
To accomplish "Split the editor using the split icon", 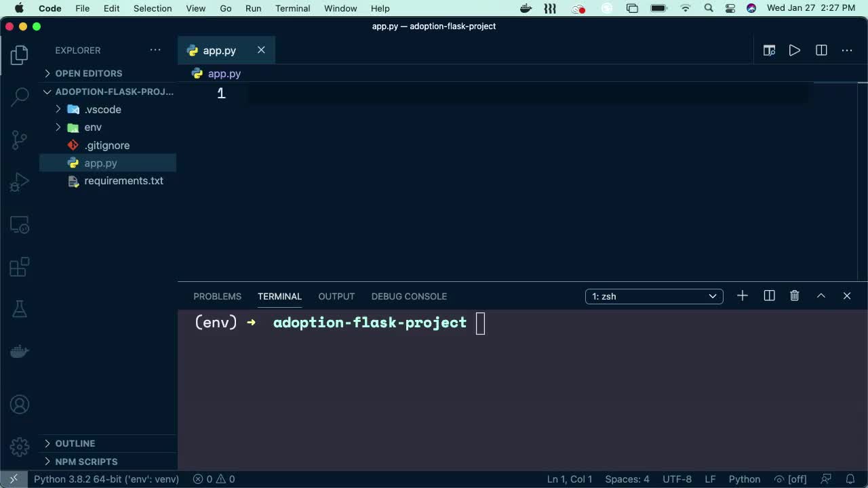I will coord(821,50).
